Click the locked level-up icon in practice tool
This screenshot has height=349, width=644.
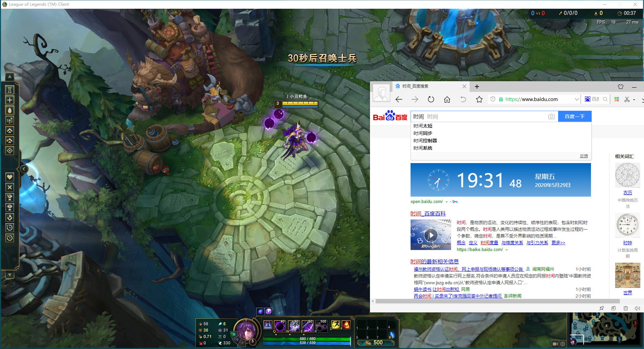coord(10,140)
